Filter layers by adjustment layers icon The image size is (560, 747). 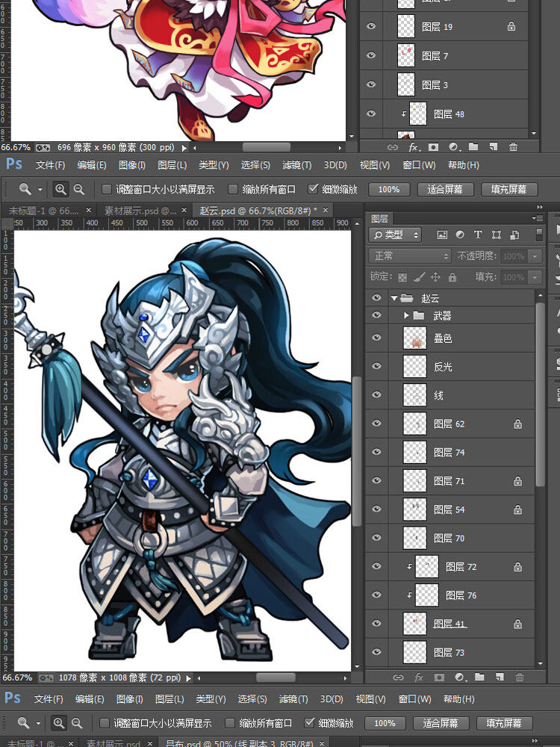[x=459, y=235]
